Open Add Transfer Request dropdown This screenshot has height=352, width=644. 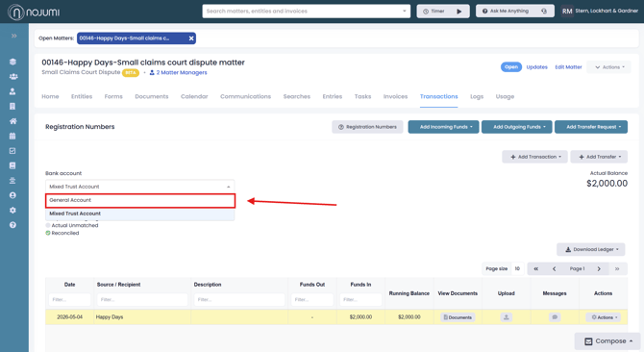pos(591,127)
